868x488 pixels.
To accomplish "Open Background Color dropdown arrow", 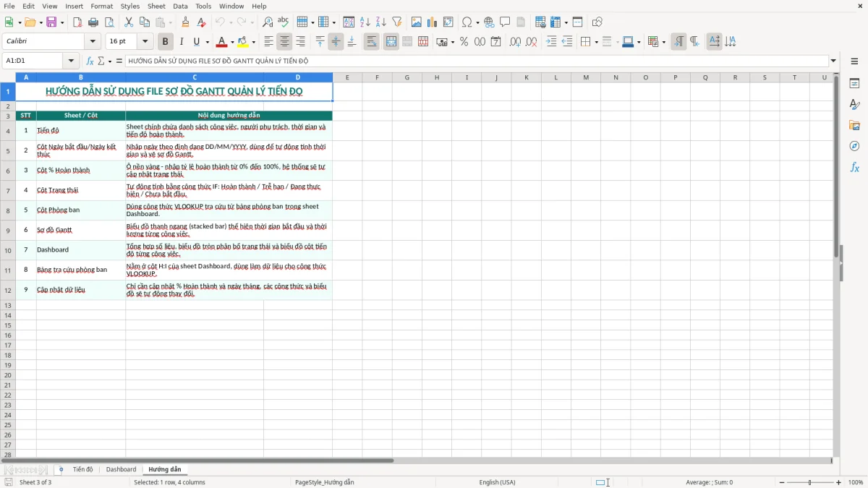I will coord(253,42).
